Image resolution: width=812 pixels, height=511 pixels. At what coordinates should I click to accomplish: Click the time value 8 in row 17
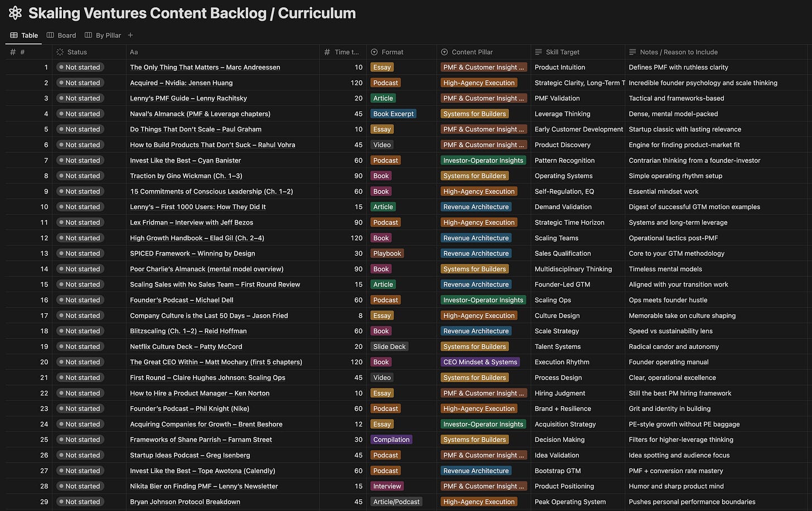[360, 316]
